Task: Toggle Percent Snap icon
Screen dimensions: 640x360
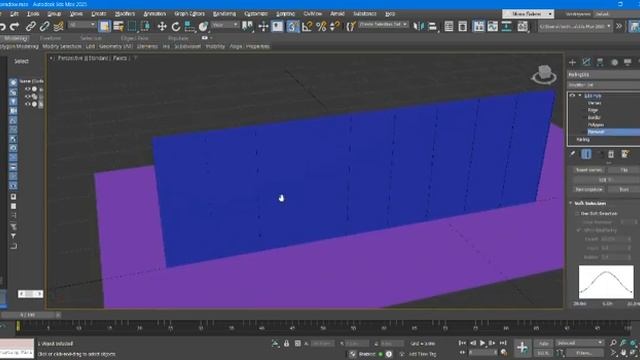Action: [321, 27]
